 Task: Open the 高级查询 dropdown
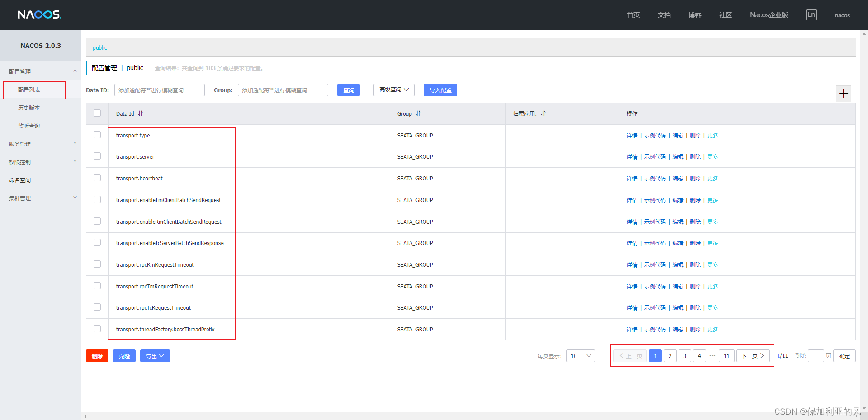point(394,90)
